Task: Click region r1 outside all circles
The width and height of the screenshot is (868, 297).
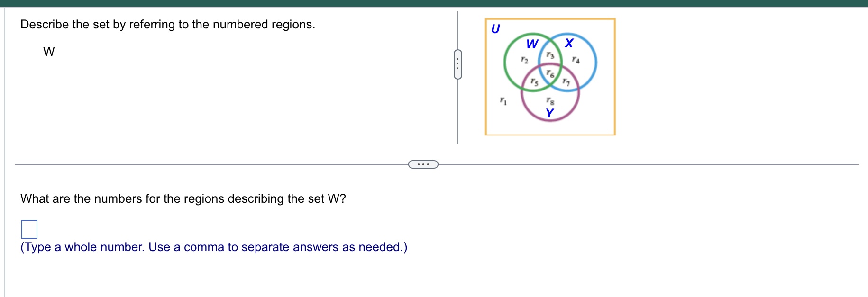Action: click(x=503, y=100)
